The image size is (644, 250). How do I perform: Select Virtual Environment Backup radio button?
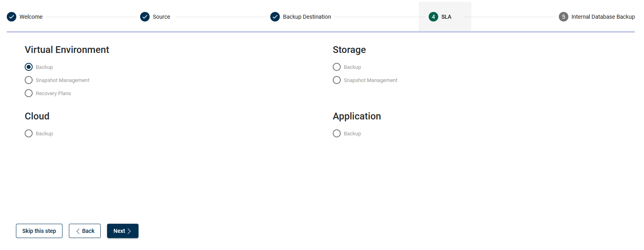[x=29, y=67]
